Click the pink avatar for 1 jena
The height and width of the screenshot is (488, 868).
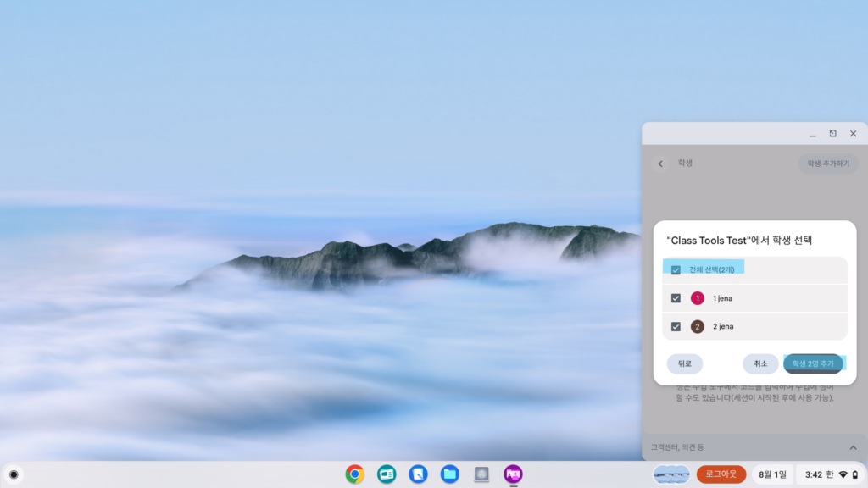tap(698, 298)
